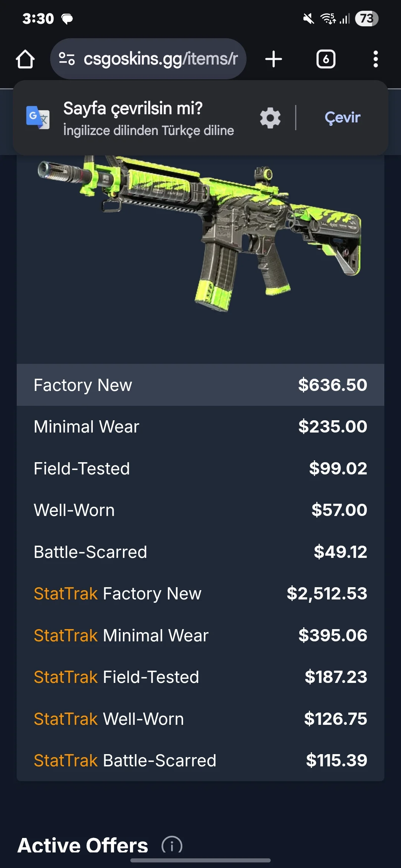Tap the Google Translate logo icon
Screen dimensions: 401x868
click(x=38, y=118)
